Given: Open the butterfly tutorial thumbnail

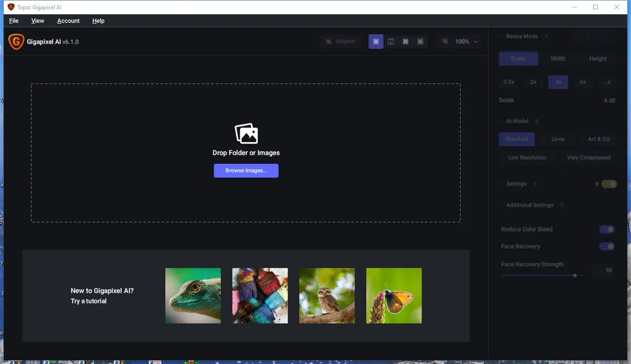Looking at the screenshot, I should 394,296.
